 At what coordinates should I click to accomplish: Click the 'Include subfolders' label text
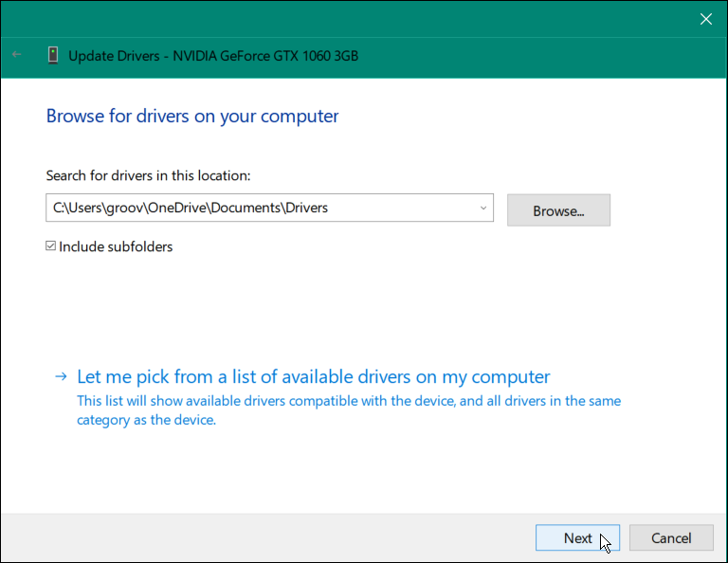coord(116,246)
